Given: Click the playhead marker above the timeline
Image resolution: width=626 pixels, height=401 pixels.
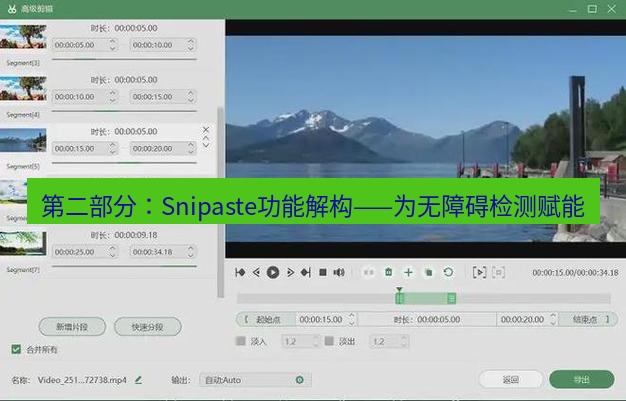Looking at the screenshot, I should pyautogui.click(x=399, y=290).
